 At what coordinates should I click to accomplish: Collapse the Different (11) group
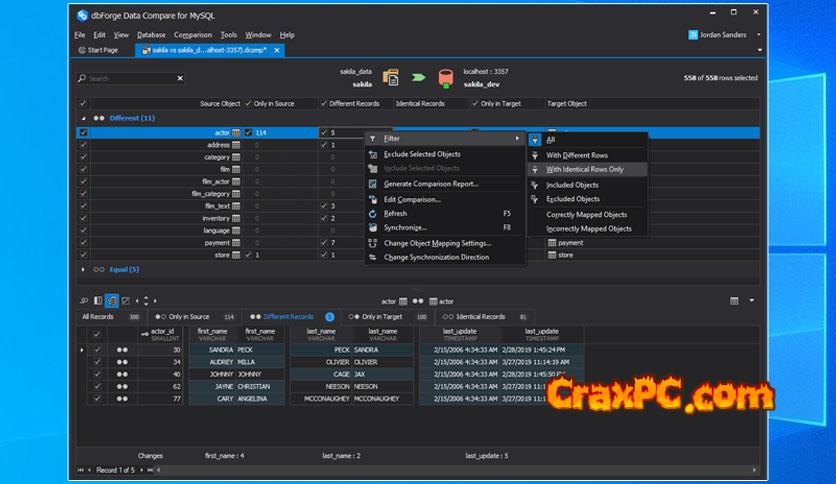coord(83,118)
